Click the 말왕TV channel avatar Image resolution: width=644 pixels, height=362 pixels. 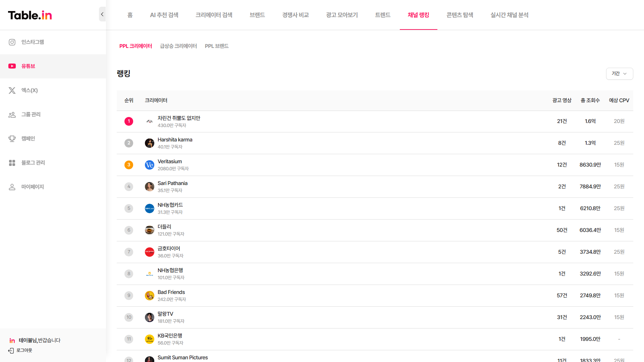click(150, 317)
